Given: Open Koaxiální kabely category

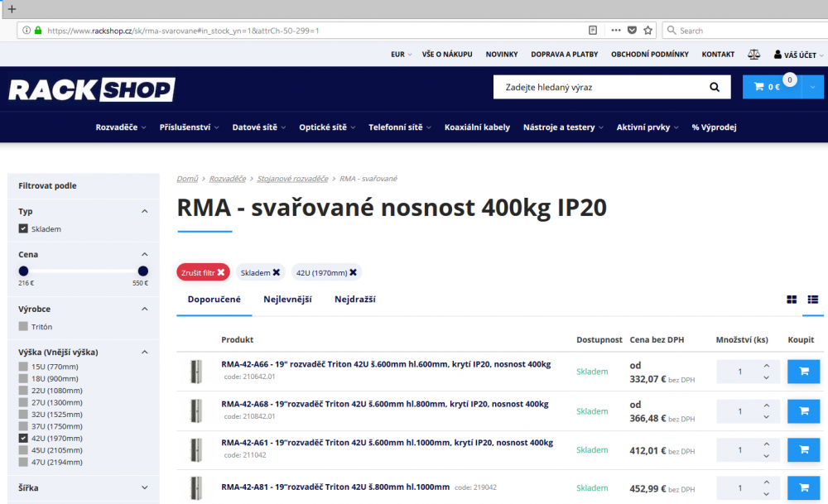Looking at the screenshot, I should 477,127.
